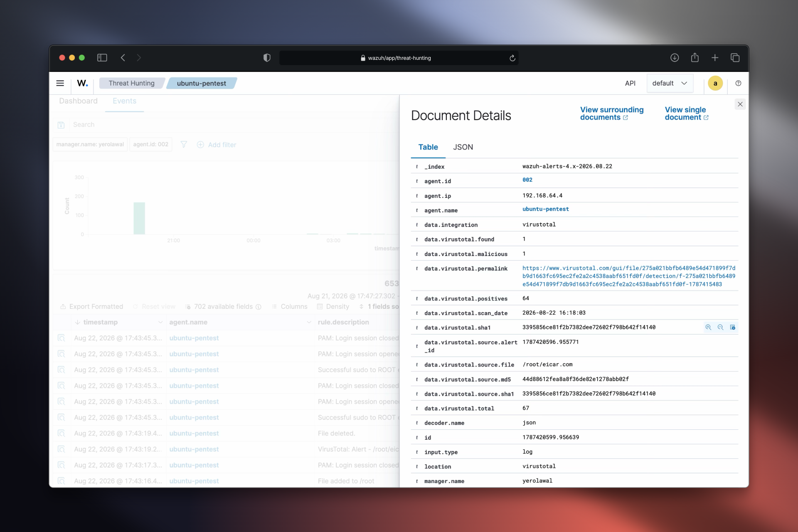Viewport: 798px width, 532px height.
Task: Close the Document Details flyout
Action: [x=740, y=104]
